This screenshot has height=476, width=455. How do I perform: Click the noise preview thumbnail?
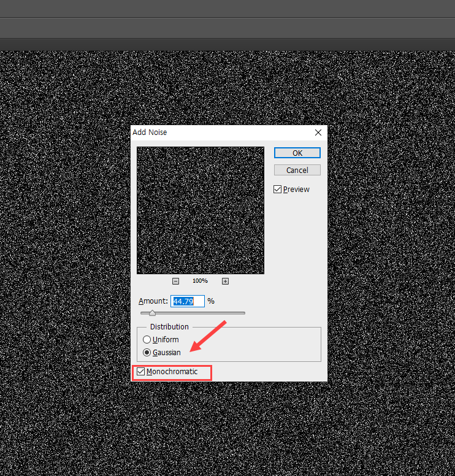[x=201, y=210]
